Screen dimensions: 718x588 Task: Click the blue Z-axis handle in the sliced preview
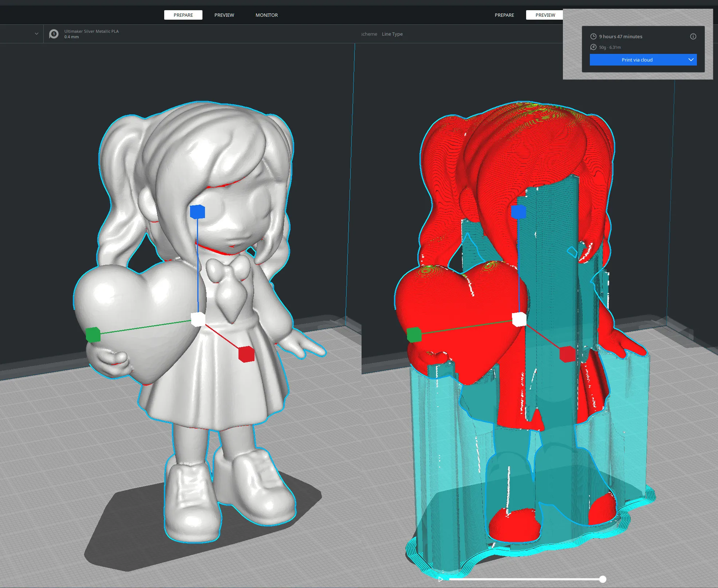tap(518, 212)
